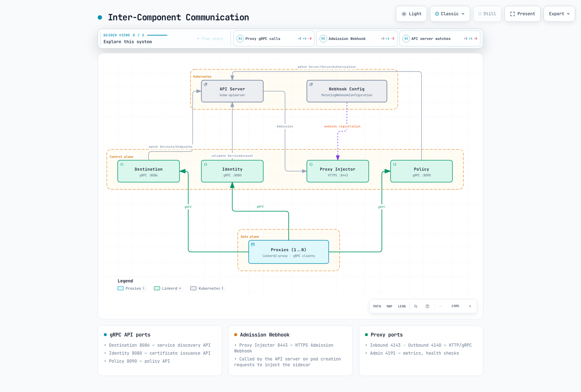
Task: Click the 'Proxy ports' card heading
Action: tap(387, 335)
